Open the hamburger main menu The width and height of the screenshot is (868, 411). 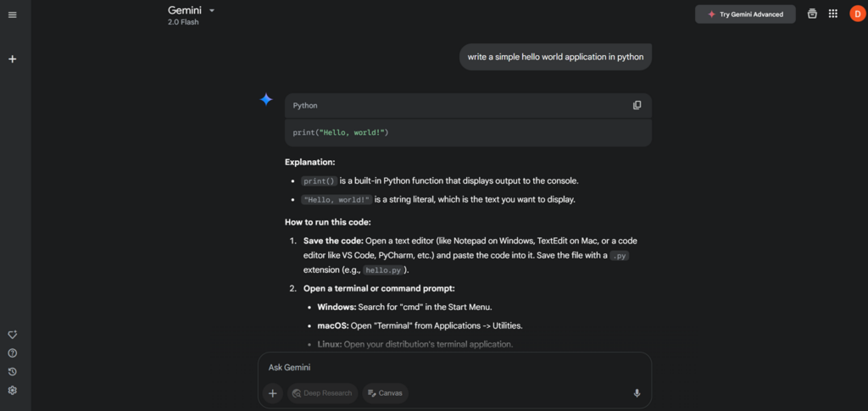click(x=13, y=14)
